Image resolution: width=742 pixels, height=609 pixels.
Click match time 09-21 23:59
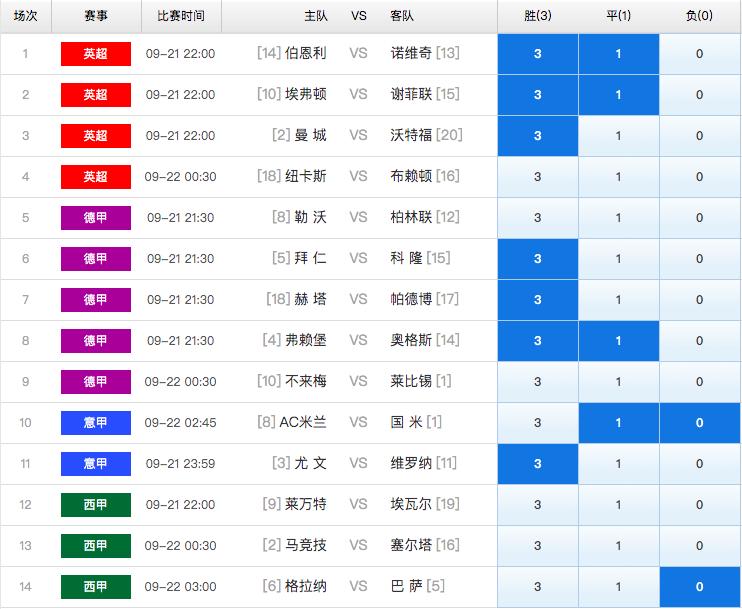180,464
